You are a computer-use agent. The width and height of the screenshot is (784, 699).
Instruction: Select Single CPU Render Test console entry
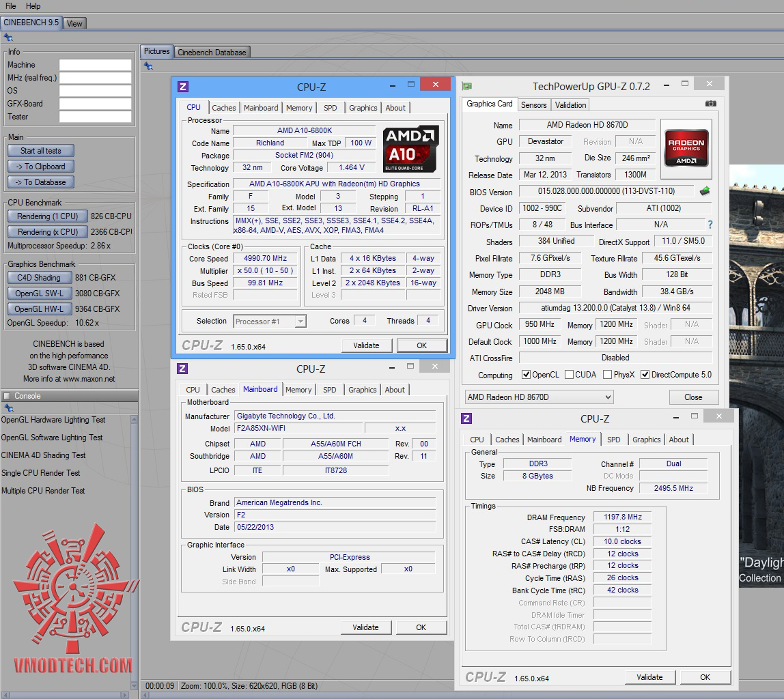click(40, 473)
